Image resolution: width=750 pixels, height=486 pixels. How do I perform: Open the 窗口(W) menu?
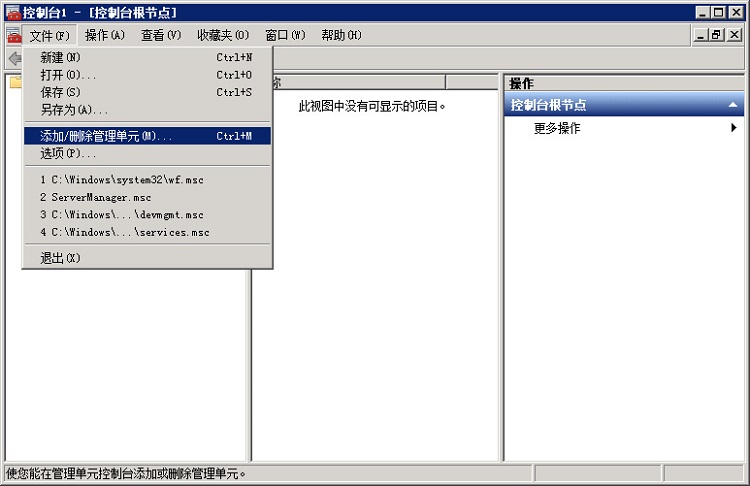285,35
